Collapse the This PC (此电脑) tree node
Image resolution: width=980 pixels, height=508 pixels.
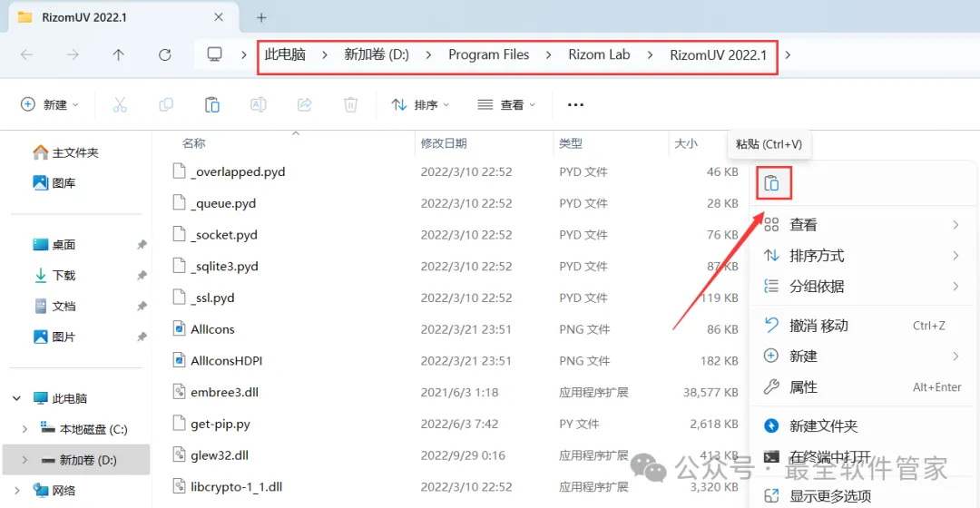[x=17, y=398]
